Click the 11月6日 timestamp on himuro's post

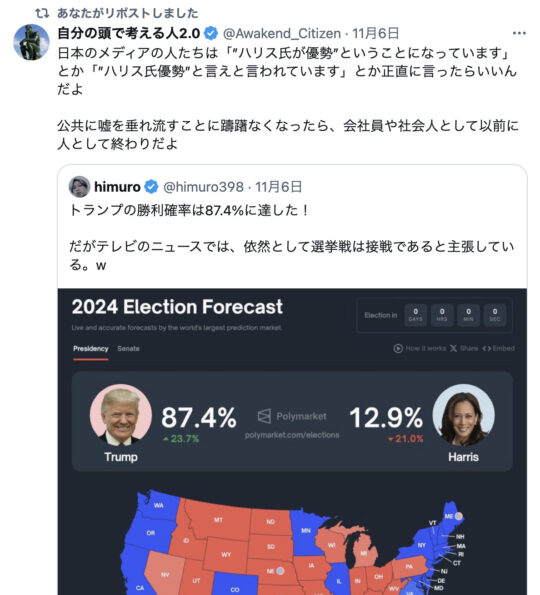click(x=278, y=187)
